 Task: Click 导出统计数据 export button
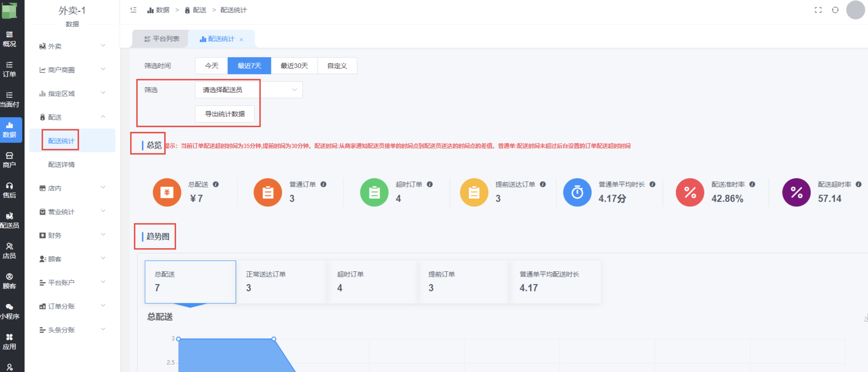[225, 114]
